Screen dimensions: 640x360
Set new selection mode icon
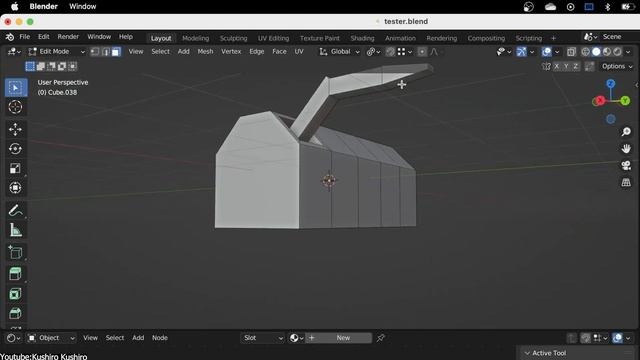30,66
